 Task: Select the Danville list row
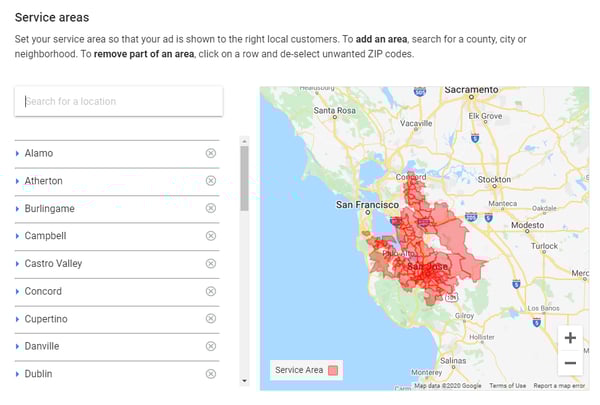point(117,346)
